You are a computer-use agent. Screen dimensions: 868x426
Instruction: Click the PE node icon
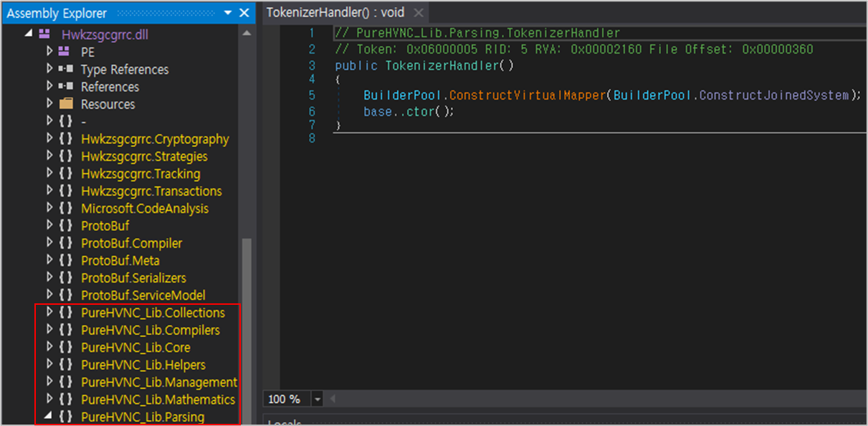pos(65,52)
